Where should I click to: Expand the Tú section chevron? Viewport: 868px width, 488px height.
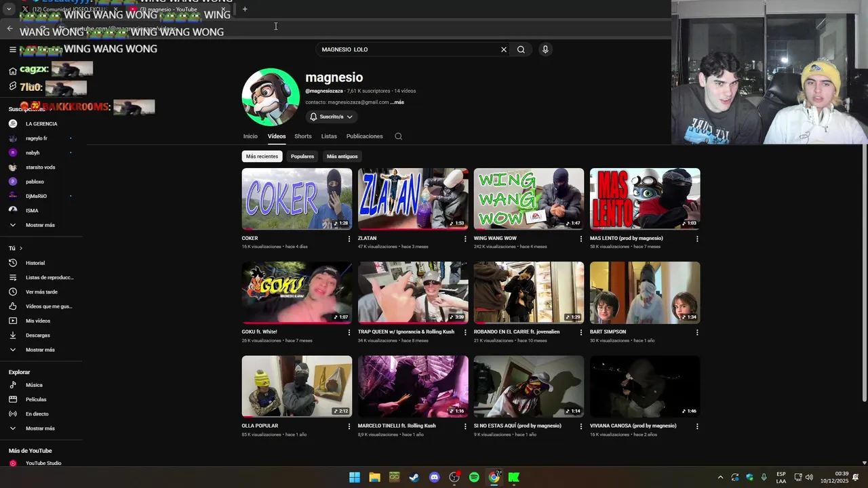(x=21, y=249)
